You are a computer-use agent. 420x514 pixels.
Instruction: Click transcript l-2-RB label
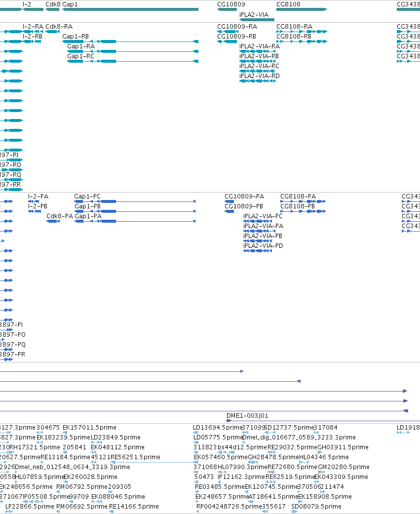(33, 37)
